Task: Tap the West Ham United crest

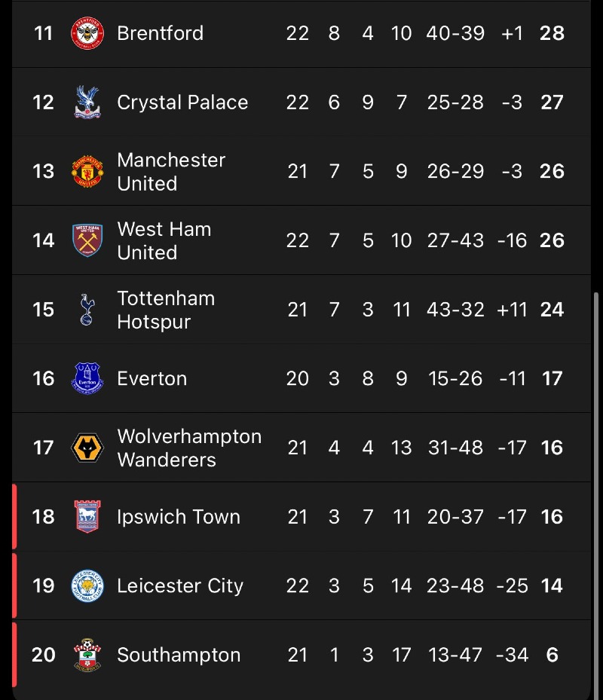Action: (87, 240)
